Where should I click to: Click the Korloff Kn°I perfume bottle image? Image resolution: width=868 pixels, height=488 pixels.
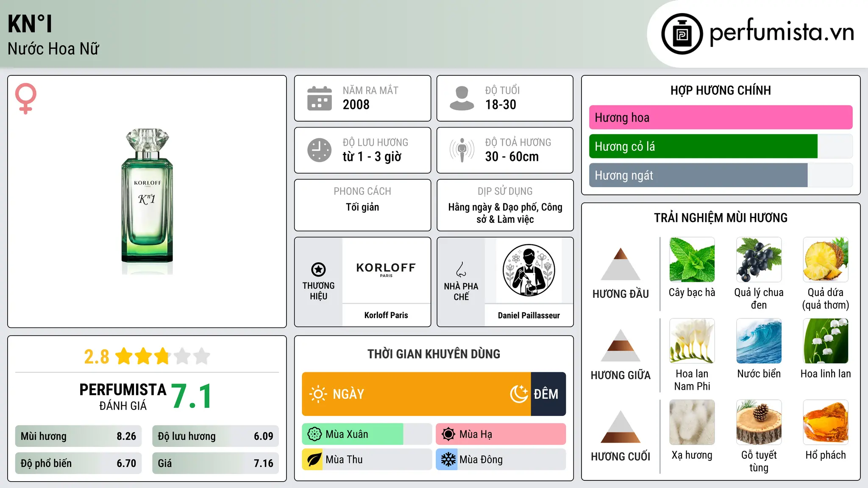147,201
